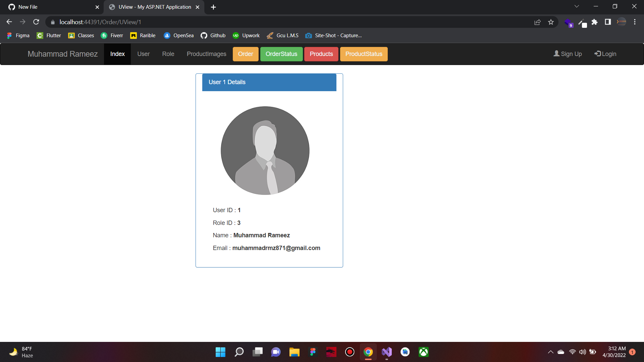Image resolution: width=644 pixels, height=362 pixels.
Task: Bookmark this page with the star icon
Action: coord(551,22)
